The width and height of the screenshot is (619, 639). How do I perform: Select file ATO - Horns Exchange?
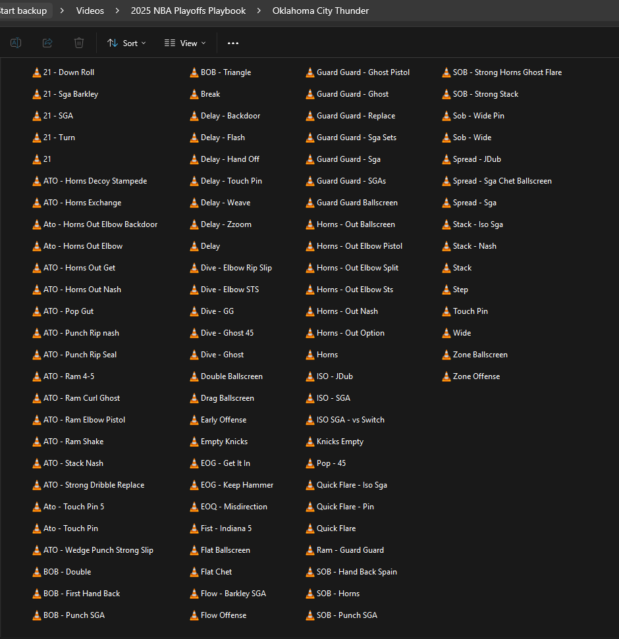[77, 203]
